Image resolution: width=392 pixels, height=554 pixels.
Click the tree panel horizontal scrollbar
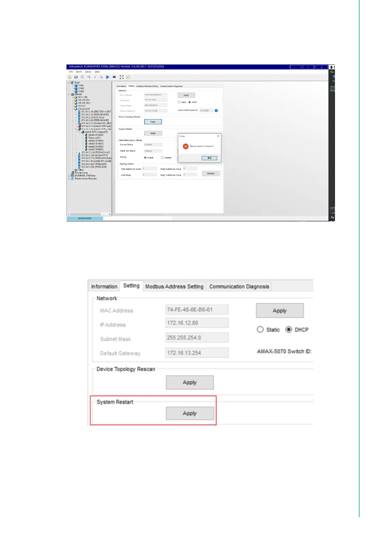tap(89, 214)
